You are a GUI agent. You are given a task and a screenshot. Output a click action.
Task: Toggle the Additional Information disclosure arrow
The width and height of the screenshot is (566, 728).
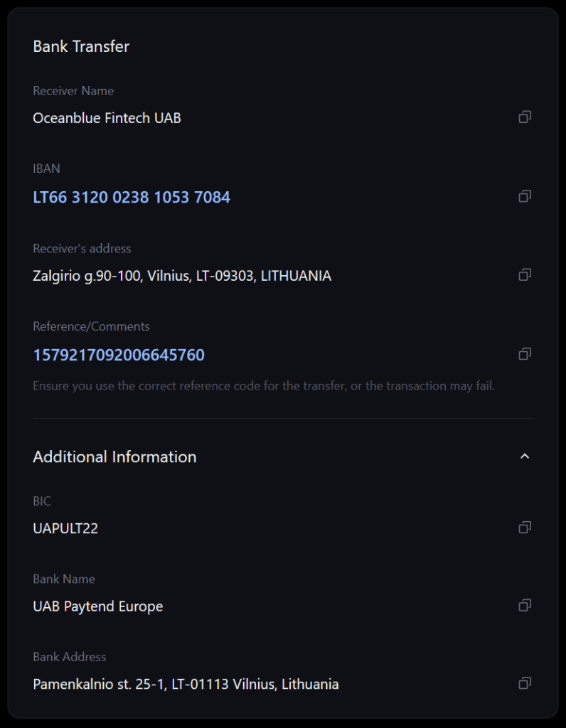pos(525,455)
